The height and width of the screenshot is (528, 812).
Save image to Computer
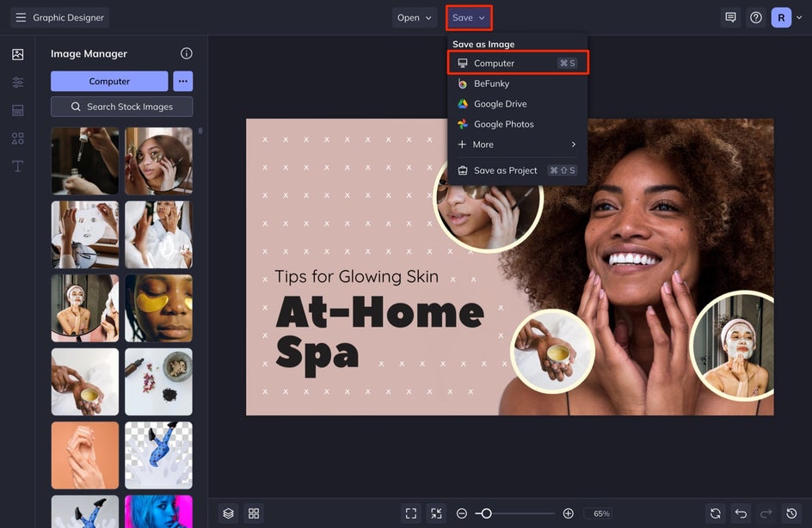click(518, 63)
